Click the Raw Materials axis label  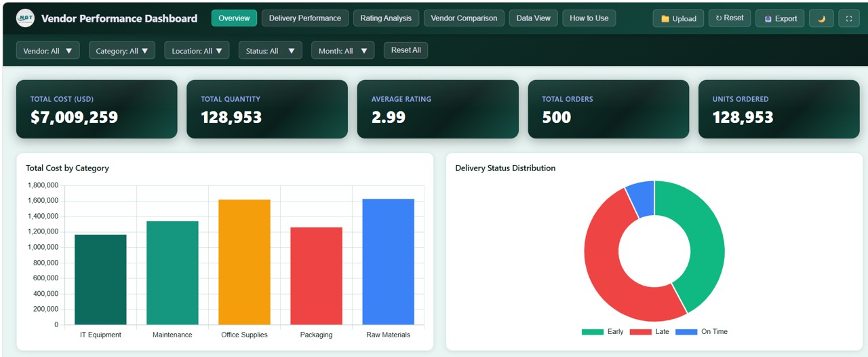click(x=388, y=335)
